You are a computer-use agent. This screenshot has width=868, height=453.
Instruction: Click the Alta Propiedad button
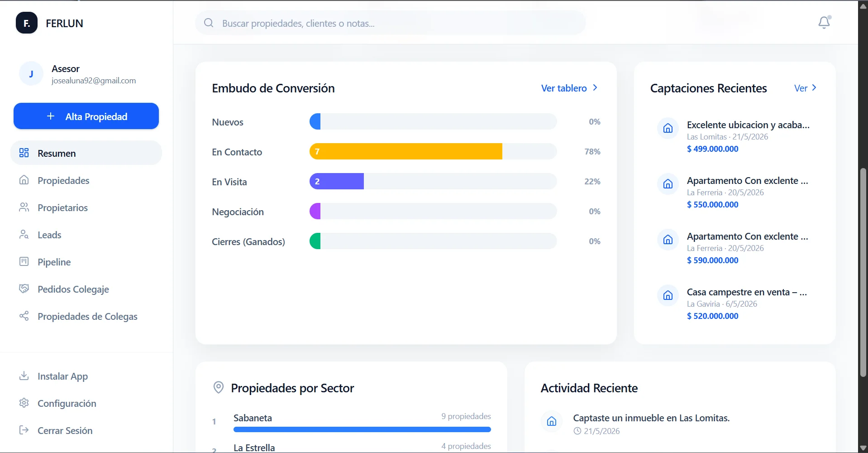point(86,116)
